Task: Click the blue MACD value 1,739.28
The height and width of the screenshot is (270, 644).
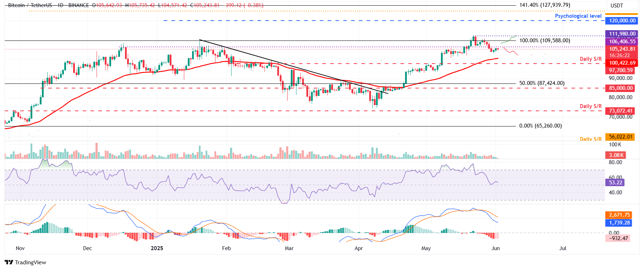Action: (x=619, y=223)
